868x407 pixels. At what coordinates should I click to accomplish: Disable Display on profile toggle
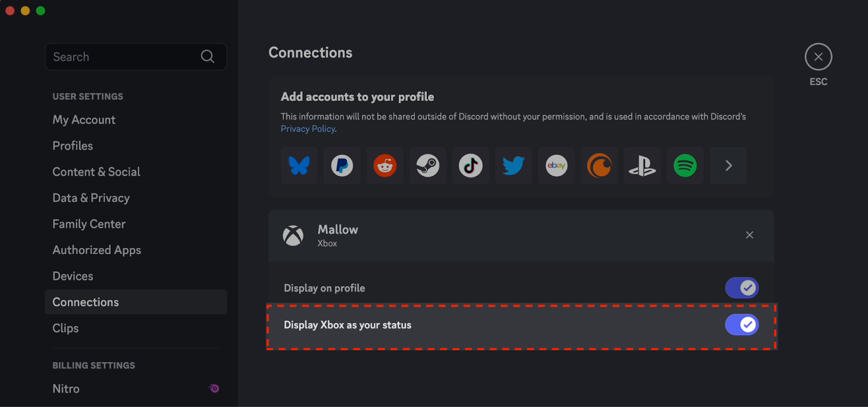pyautogui.click(x=742, y=288)
